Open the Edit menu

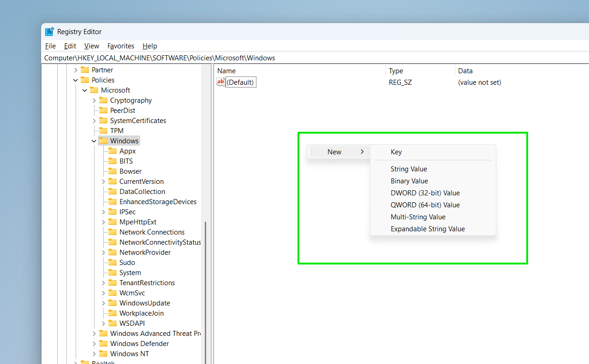click(x=70, y=46)
